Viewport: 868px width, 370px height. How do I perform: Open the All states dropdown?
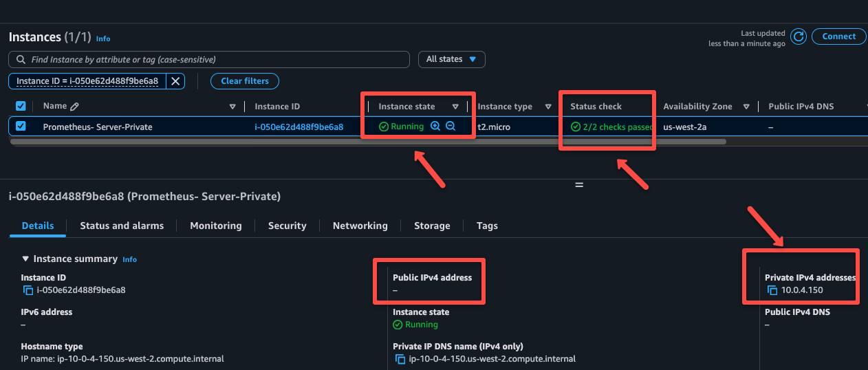pos(452,59)
